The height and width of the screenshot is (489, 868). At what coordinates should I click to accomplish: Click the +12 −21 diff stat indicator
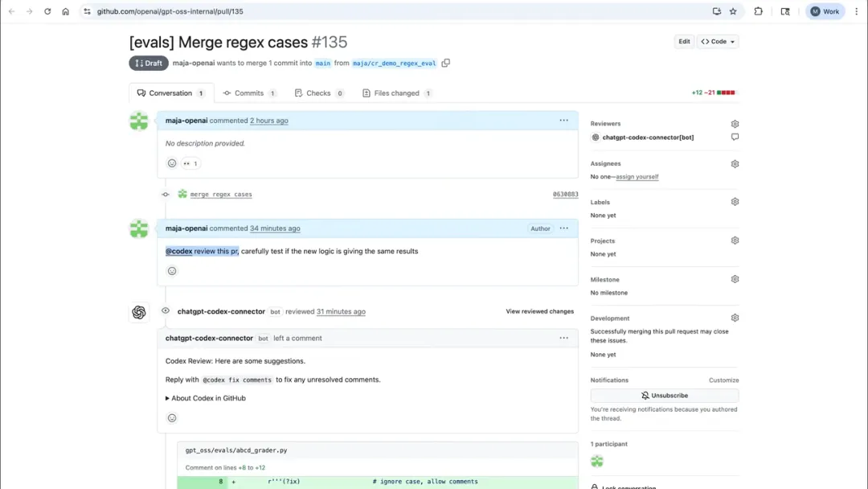pyautogui.click(x=713, y=92)
